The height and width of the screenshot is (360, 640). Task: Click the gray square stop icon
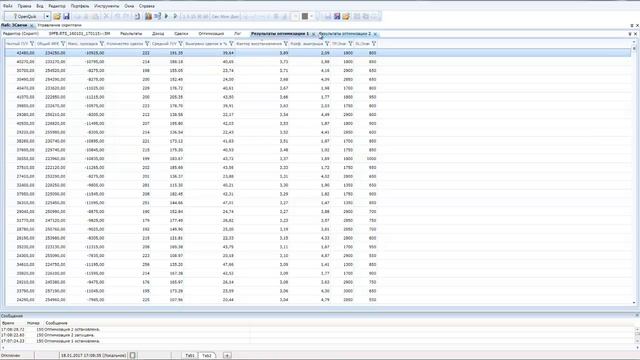tap(304, 16)
